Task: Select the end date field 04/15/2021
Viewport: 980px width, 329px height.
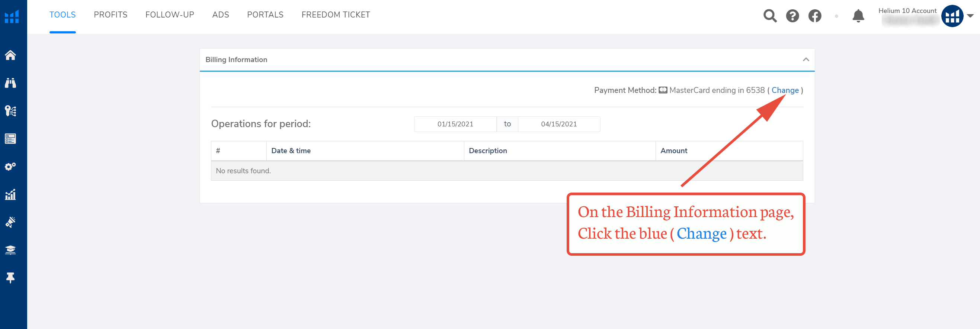Action: [x=559, y=124]
